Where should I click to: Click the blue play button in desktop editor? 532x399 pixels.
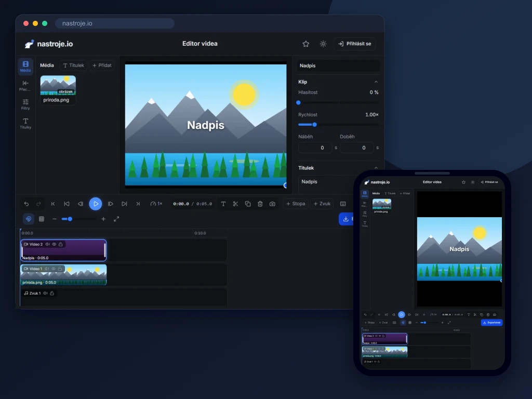[96, 204]
